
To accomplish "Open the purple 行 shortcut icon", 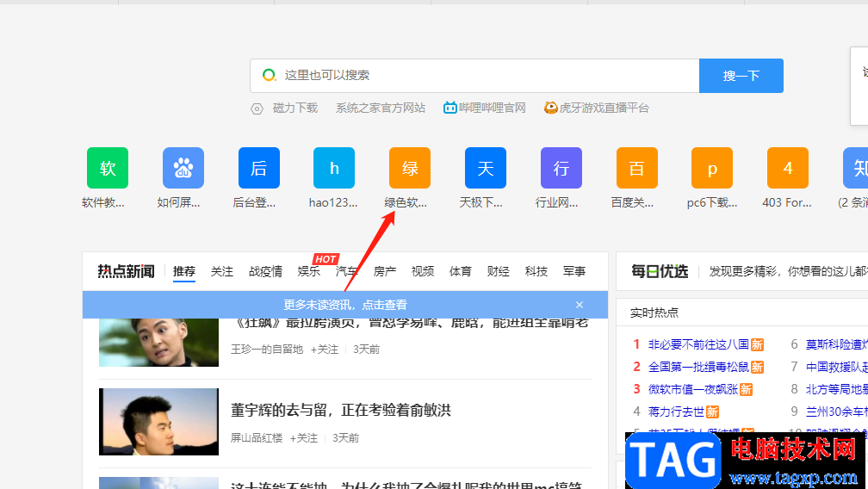I will click(561, 168).
